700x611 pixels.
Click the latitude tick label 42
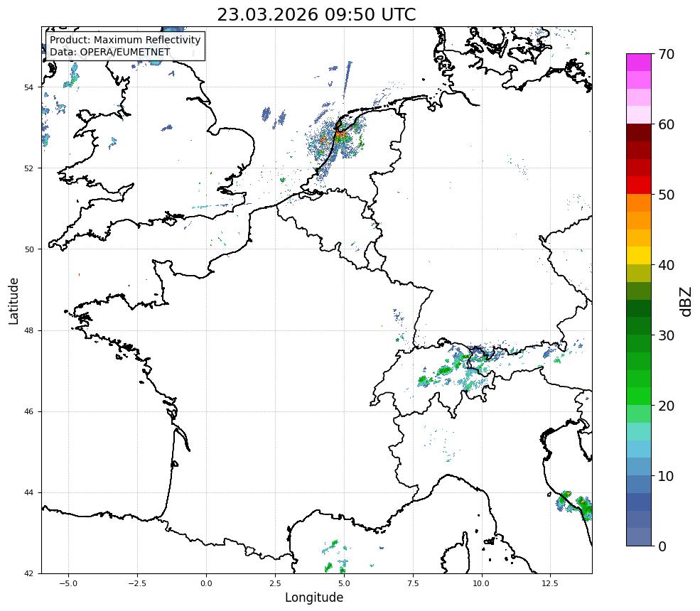pos(28,573)
